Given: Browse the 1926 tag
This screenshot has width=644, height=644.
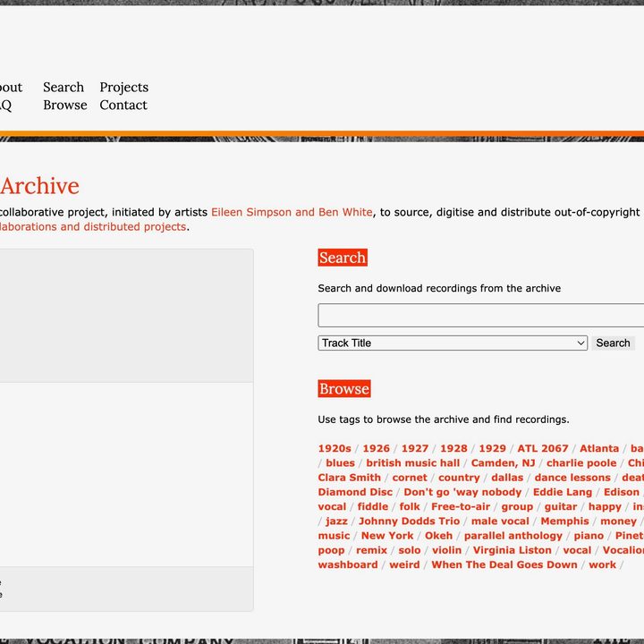Looking at the screenshot, I should click(x=376, y=448).
